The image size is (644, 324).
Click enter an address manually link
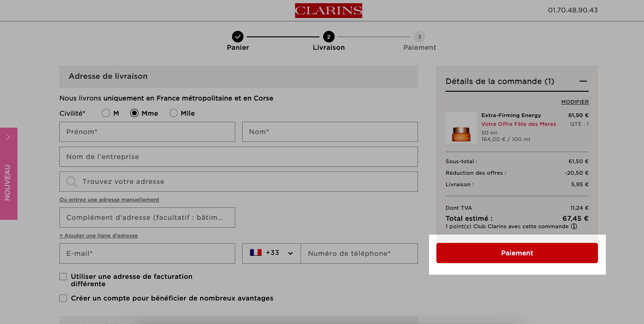[x=109, y=200]
